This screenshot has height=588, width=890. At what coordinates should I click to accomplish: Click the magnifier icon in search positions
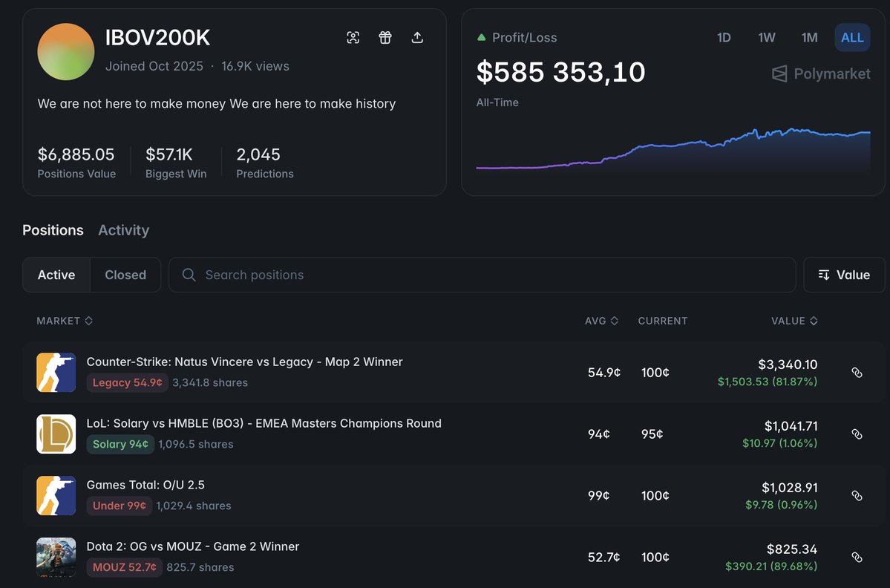coord(189,275)
